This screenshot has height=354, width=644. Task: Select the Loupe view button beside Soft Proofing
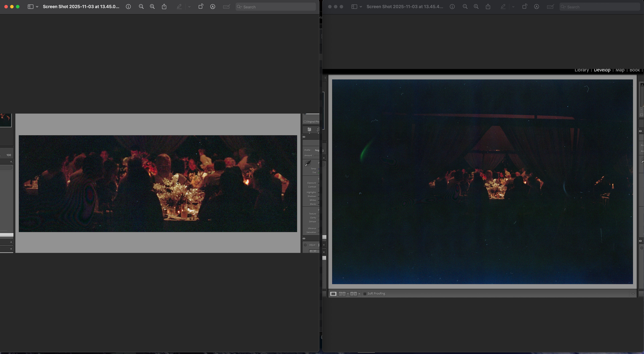click(x=333, y=294)
